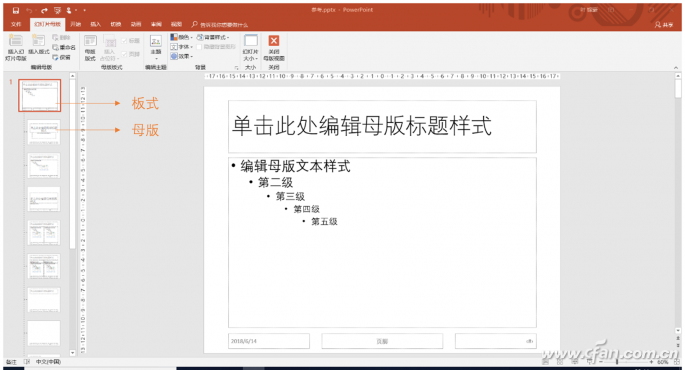
Task: Switch to the 开始 (Home) tab
Action: pyautogui.click(x=76, y=24)
